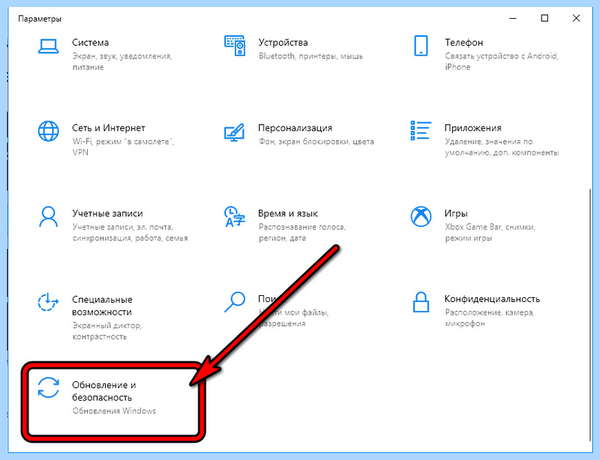
Task: Click the Xbox icon for Игры
Action: tap(421, 217)
